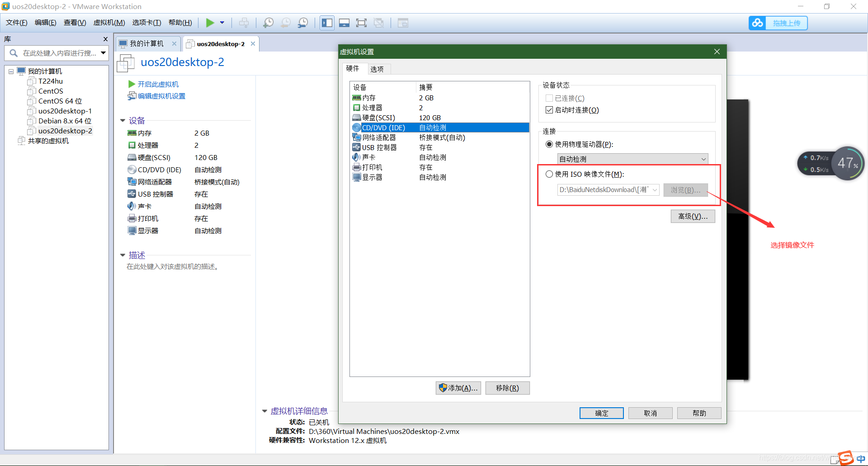The width and height of the screenshot is (868, 466).
Task: Open the snapshot manager toolbar icon
Action: [303, 23]
